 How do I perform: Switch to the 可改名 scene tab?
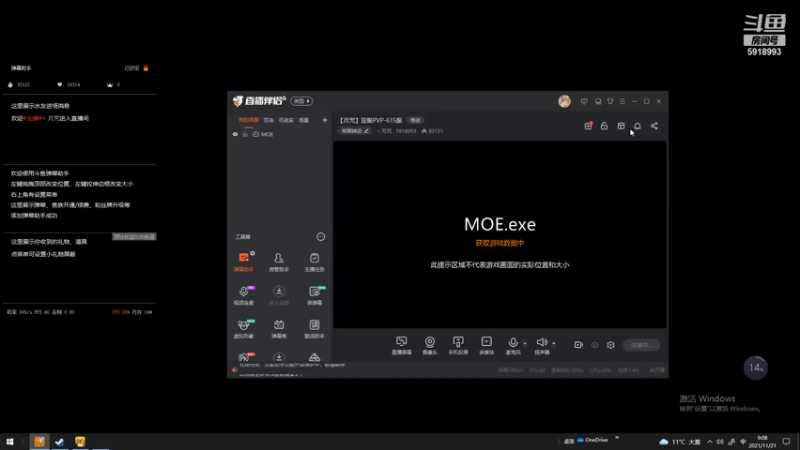[x=286, y=120]
